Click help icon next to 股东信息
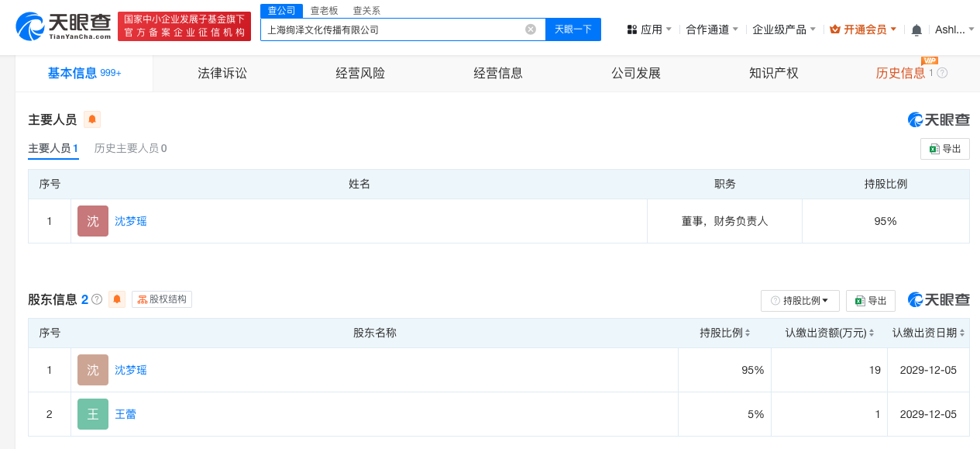The image size is (980, 449). pyautogui.click(x=97, y=299)
